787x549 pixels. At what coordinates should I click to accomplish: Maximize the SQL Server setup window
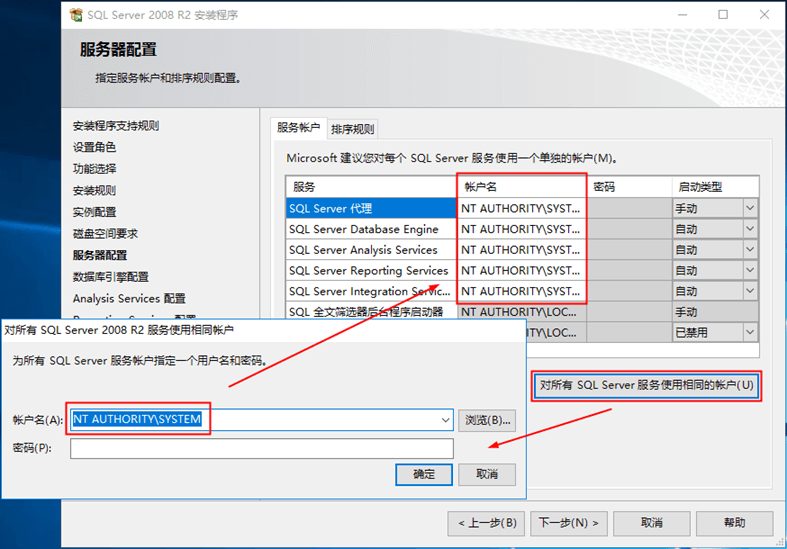pos(723,15)
